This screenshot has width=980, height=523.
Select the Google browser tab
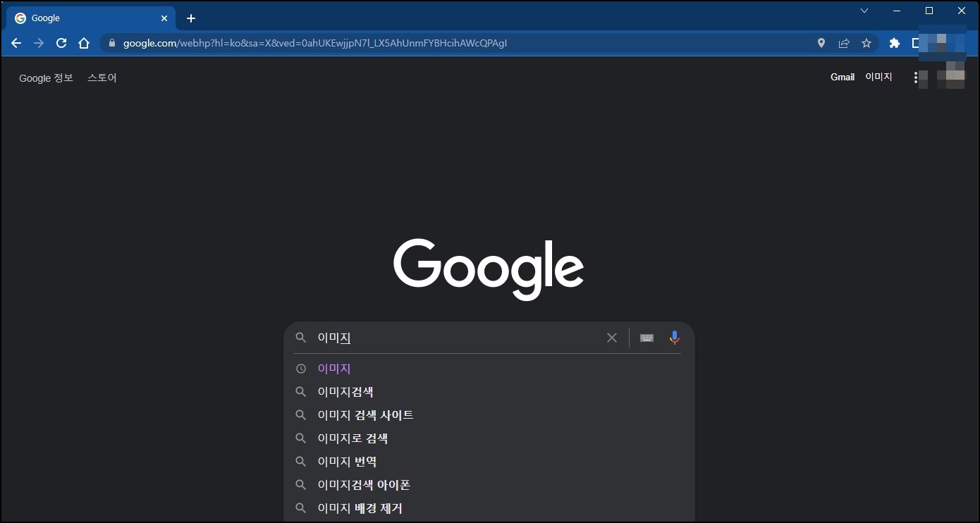[x=92, y=18]
